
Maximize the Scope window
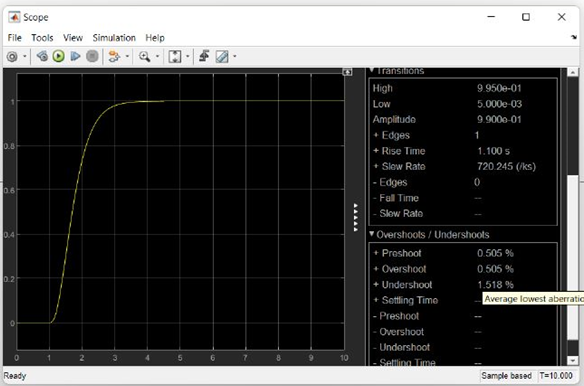coord(526,17)
